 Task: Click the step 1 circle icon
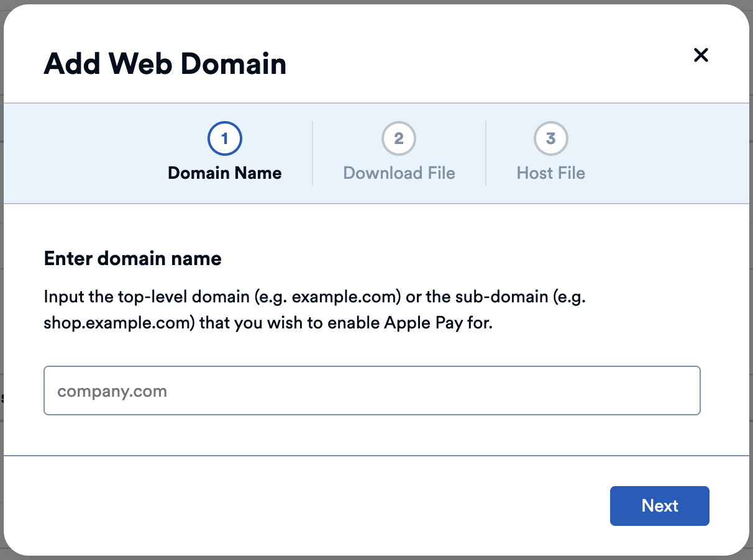224,138
